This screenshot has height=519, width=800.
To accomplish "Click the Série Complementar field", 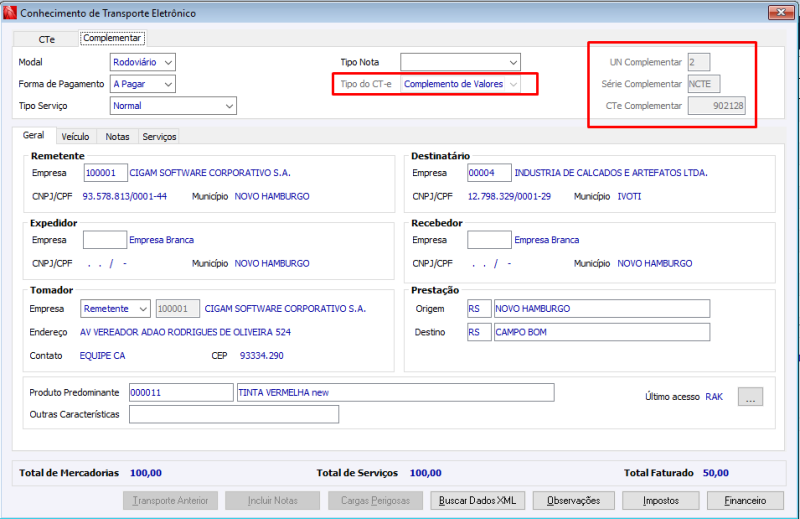I will click(704, 84).
